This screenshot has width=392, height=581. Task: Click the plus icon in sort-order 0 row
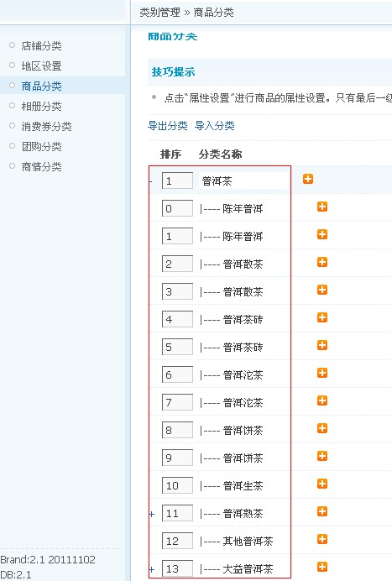click(x=322, y=207)
